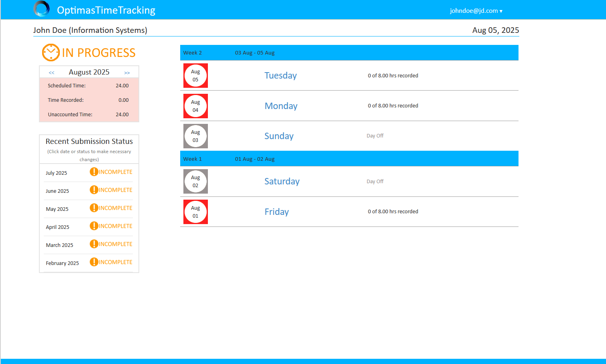Open the Monday day entry

[x=281, y=106]
